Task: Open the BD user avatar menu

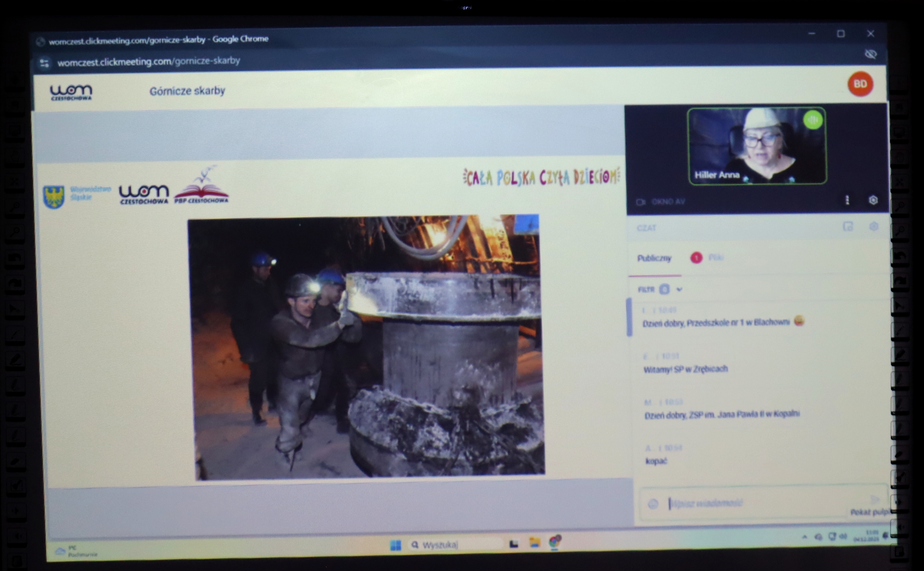Action: [860, 84]
